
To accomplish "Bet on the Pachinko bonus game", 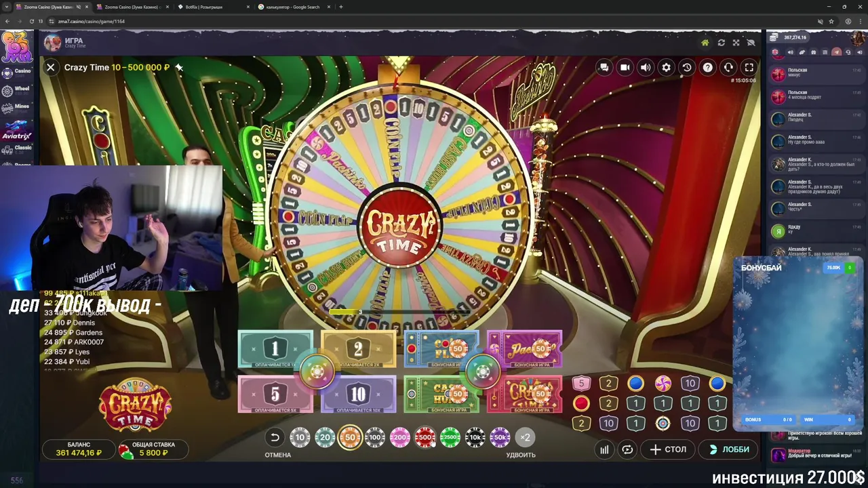I will 524,350.
